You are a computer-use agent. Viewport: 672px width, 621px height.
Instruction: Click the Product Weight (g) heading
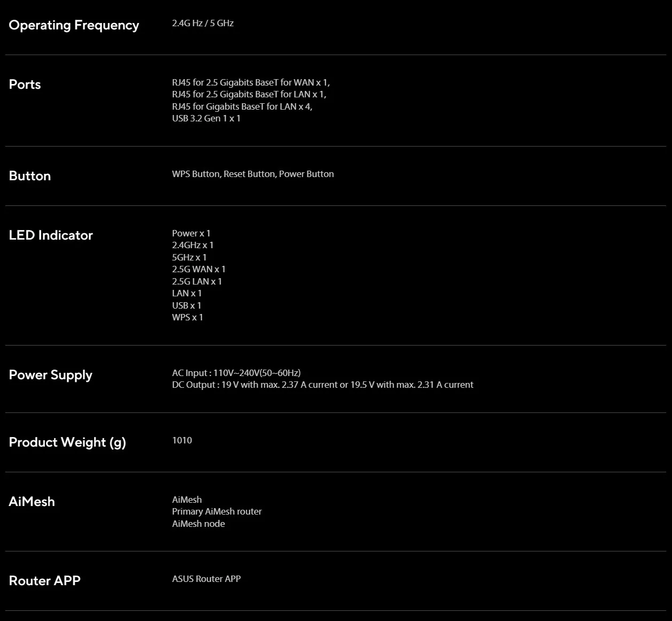67,442
